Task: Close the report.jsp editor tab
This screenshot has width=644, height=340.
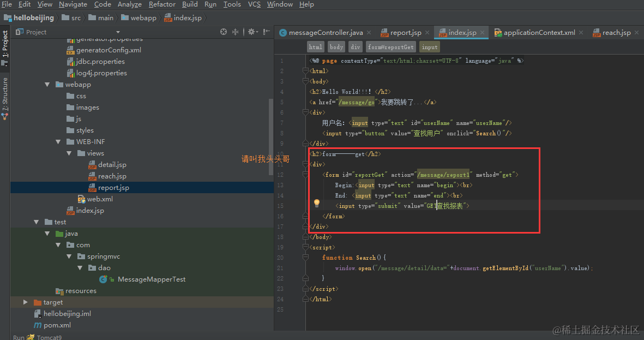Action: point(427,33)
